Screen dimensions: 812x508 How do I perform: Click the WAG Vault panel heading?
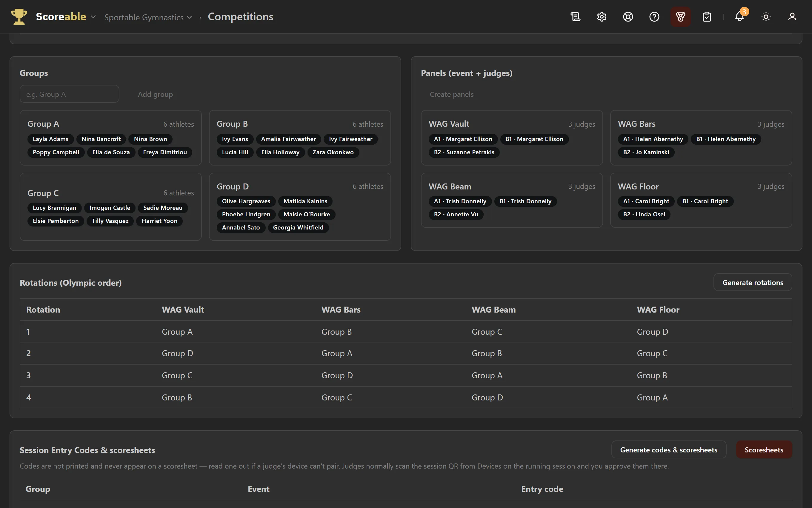tap(449, 124)
